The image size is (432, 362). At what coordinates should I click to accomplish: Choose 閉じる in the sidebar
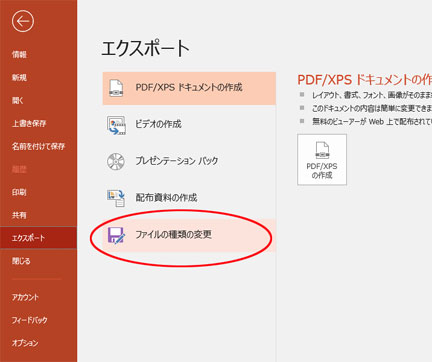[x=21, y=261]
